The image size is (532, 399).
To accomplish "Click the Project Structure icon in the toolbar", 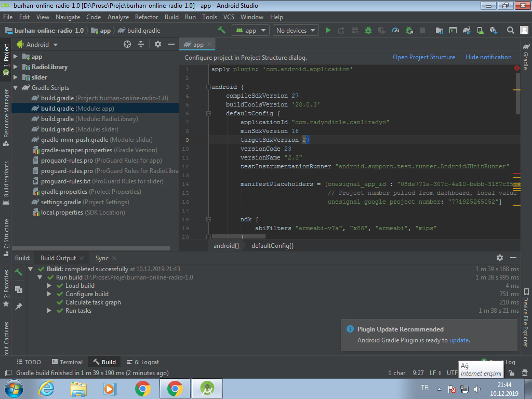I will coord(440,30).
